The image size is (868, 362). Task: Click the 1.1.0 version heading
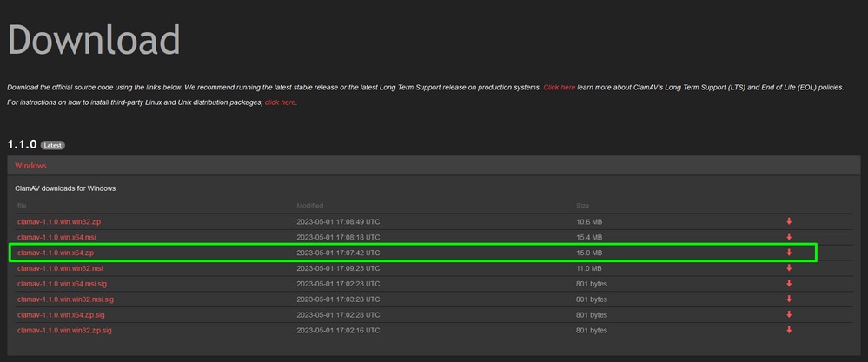click(22, 145)
